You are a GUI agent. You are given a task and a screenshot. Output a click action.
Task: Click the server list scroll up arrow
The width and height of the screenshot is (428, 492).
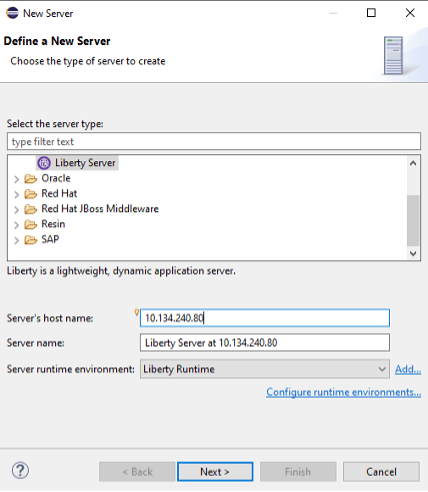[x=413, y=163]
